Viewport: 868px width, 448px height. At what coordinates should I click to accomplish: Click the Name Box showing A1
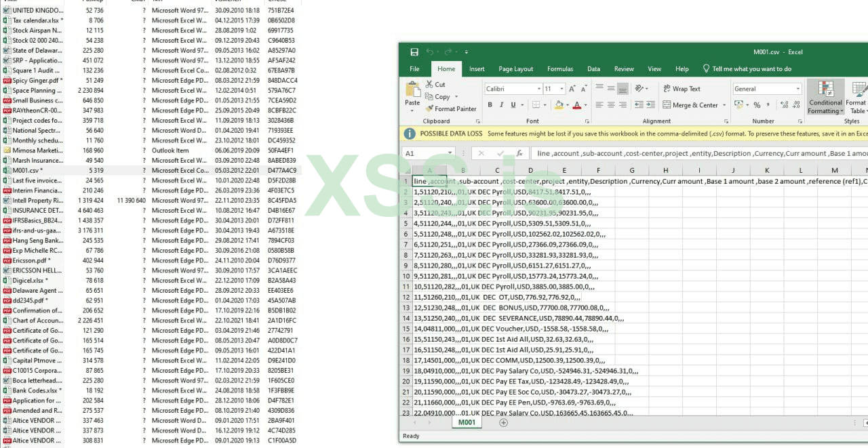tap(429, 153)
